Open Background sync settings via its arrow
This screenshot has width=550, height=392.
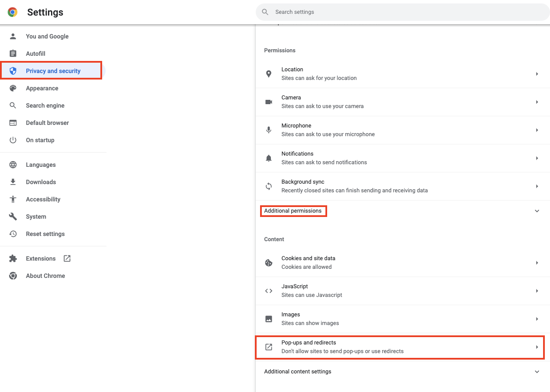537,186
